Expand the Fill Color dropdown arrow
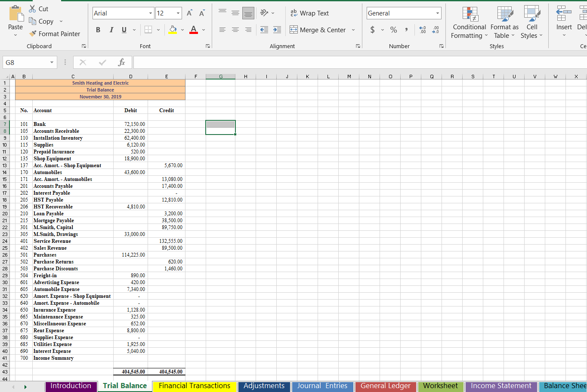 click(x=182, y=30)
